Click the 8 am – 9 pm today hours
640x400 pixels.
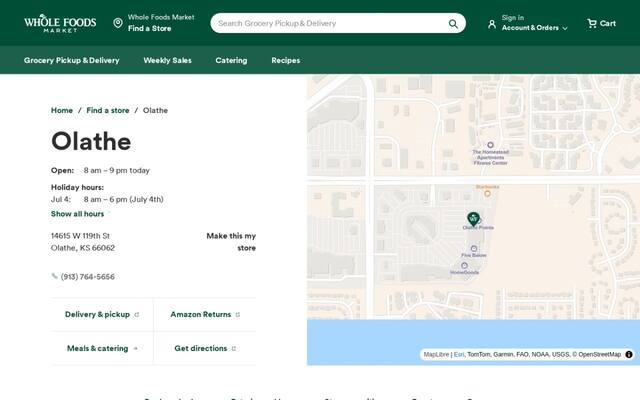117,170
